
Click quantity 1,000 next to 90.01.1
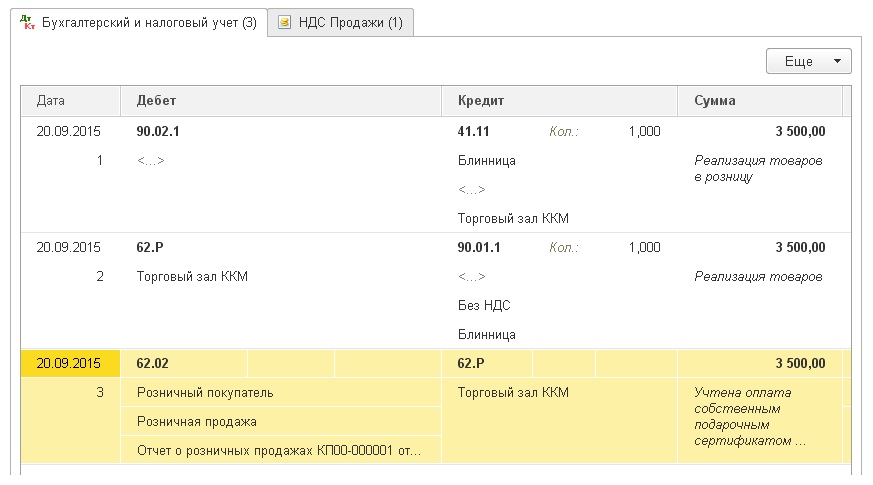coord(644,247)
